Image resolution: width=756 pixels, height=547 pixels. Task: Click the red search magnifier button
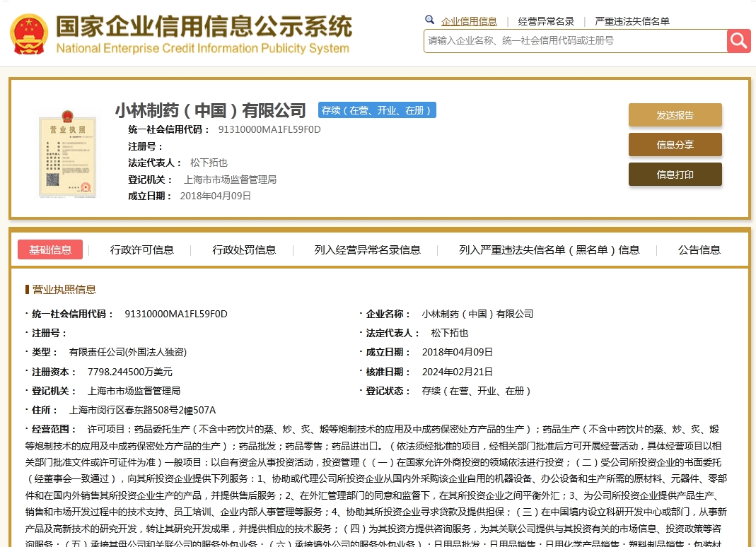[x=738, y=41]
